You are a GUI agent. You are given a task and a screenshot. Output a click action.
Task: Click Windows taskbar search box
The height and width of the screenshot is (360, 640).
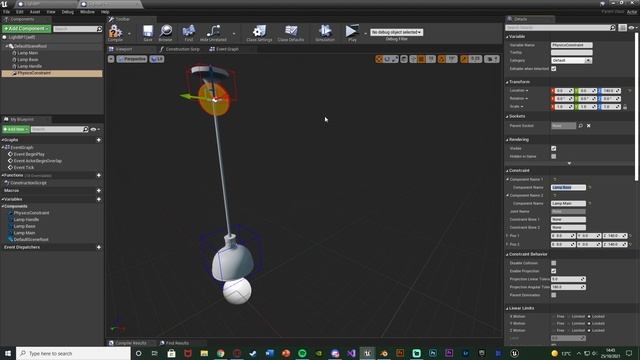coord(73,353)
